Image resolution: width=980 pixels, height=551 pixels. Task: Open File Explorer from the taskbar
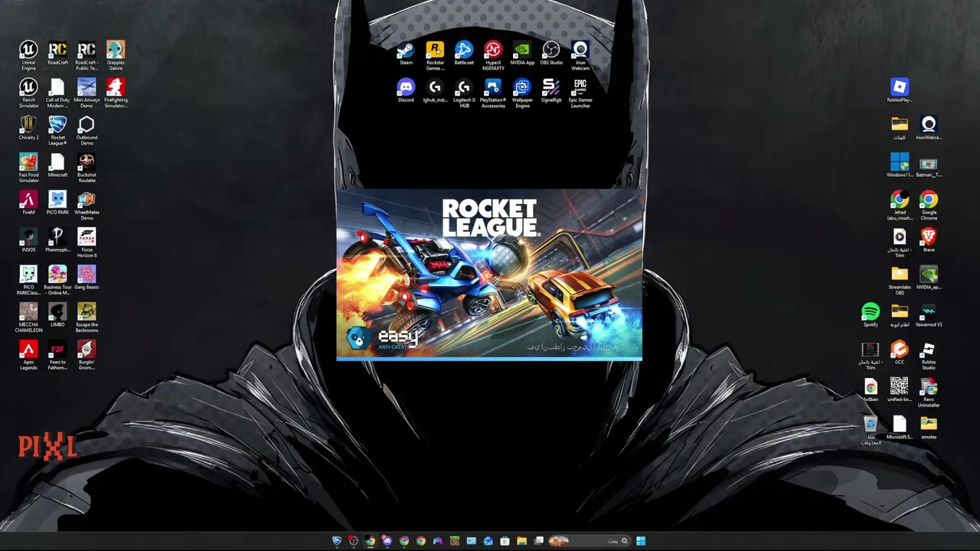522,541
